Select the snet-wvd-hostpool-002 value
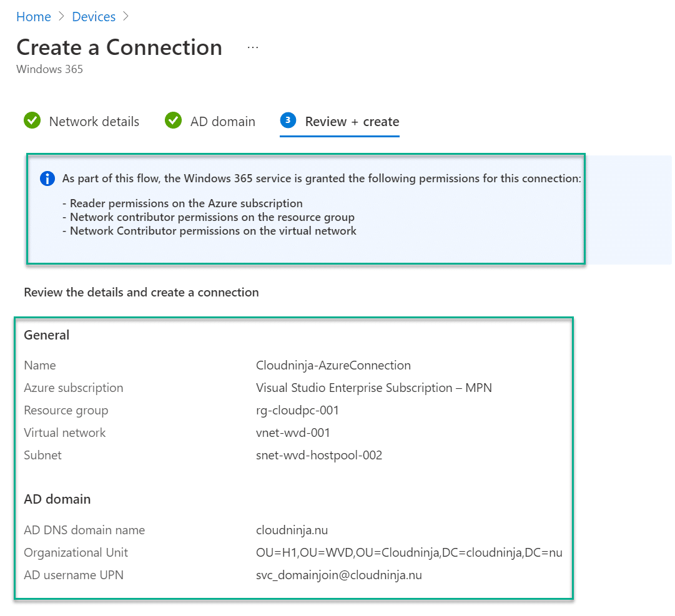 coord(319,455)
